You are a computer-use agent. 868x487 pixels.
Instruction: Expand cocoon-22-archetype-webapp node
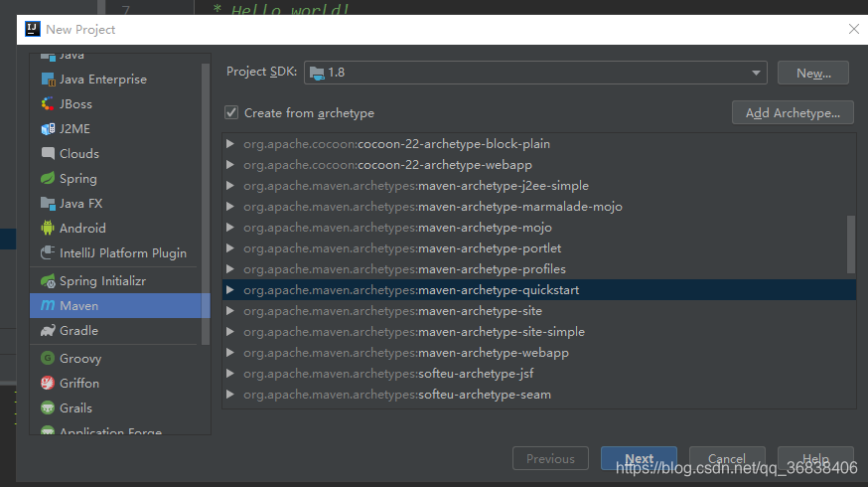tap(229, 165)
